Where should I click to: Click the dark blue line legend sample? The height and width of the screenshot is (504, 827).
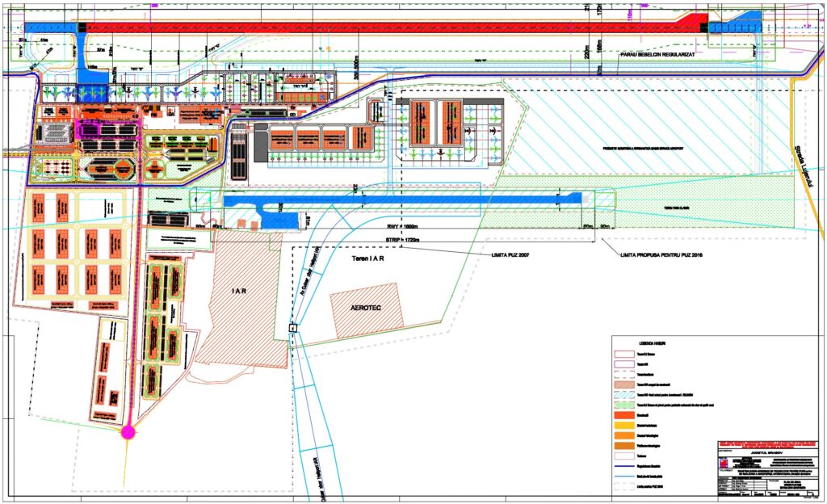pos(624,466)
